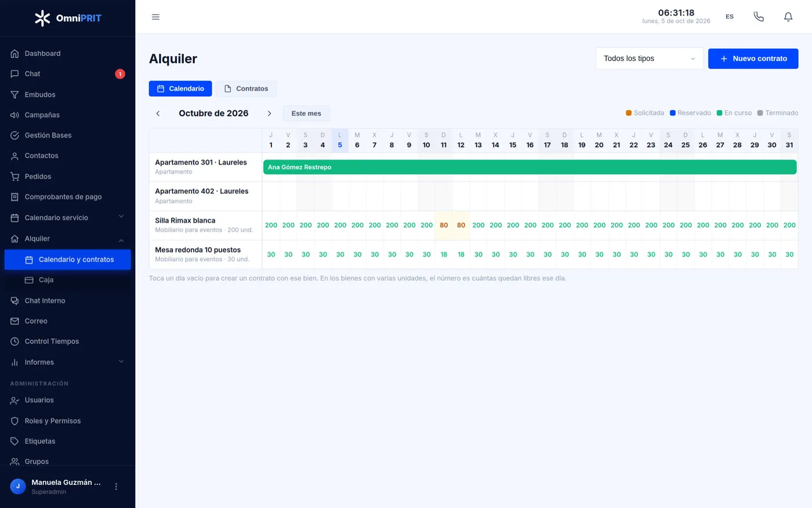Screen dimensions: 812x508
Task: Switch to the Contratos tab
Action: [x=246, y=89]
